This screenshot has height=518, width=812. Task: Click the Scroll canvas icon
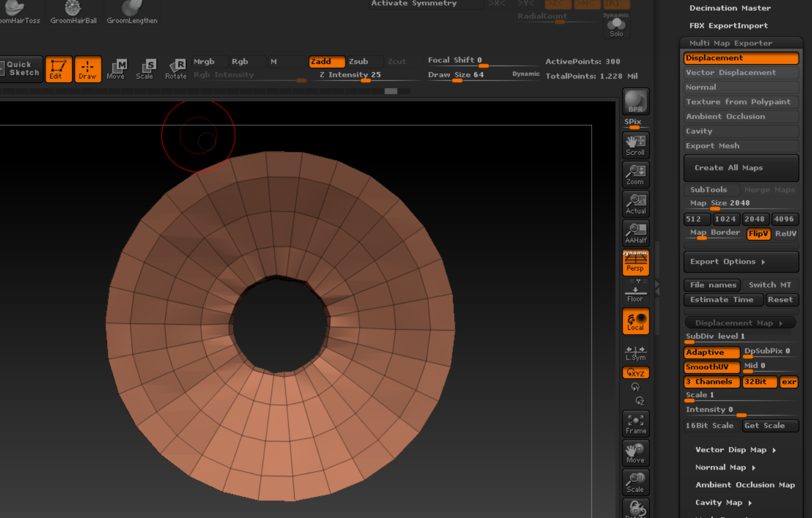pyautogui.click(x=636, y=145)
